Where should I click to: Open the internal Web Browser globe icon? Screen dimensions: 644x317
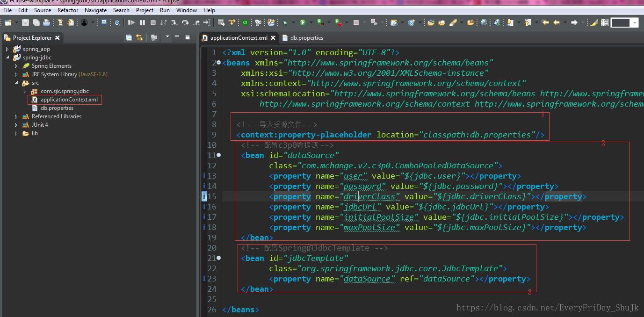(484, 22)
